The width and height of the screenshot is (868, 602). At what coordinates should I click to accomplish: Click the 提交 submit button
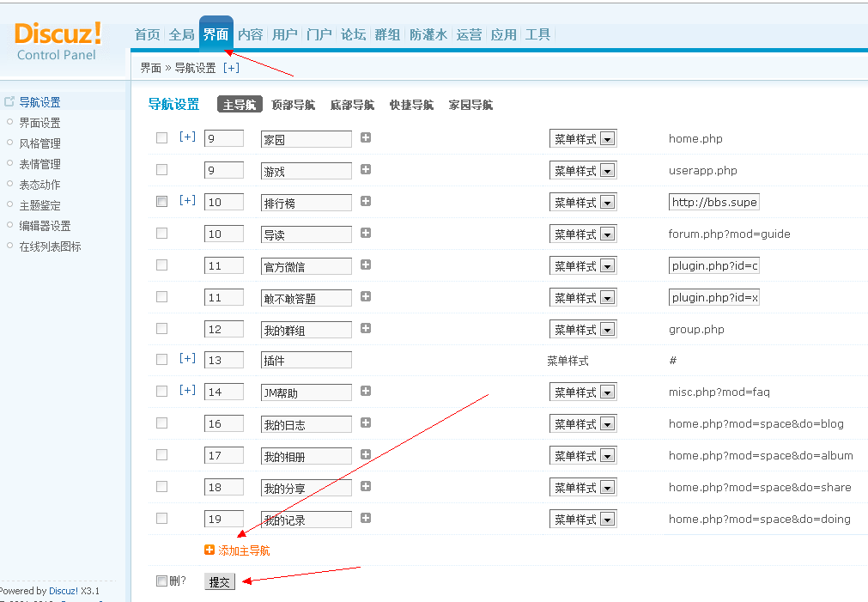pos(220,581)
